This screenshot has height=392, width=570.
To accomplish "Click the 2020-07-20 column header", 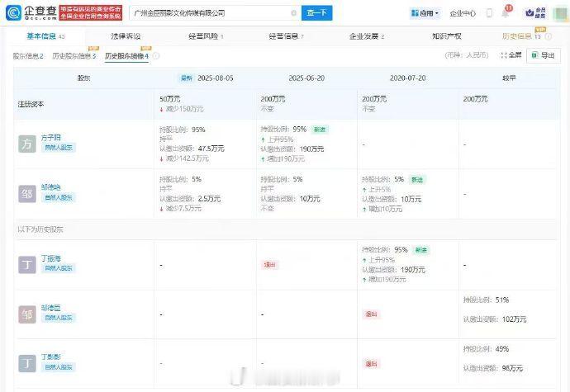I will point(407,78).
